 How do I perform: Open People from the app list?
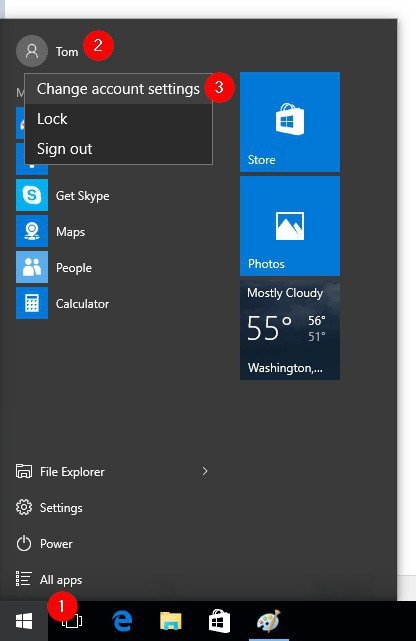(x=74, y=268)
